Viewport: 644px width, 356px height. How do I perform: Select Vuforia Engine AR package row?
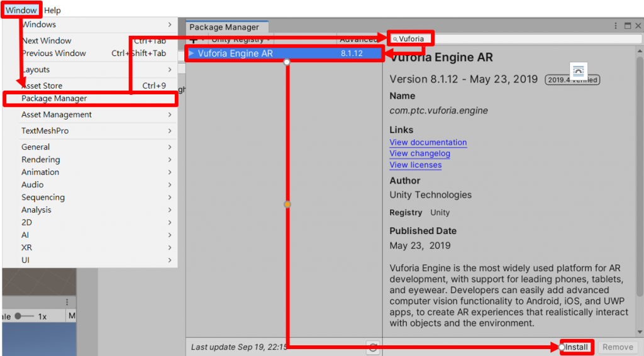click(284, 53)
